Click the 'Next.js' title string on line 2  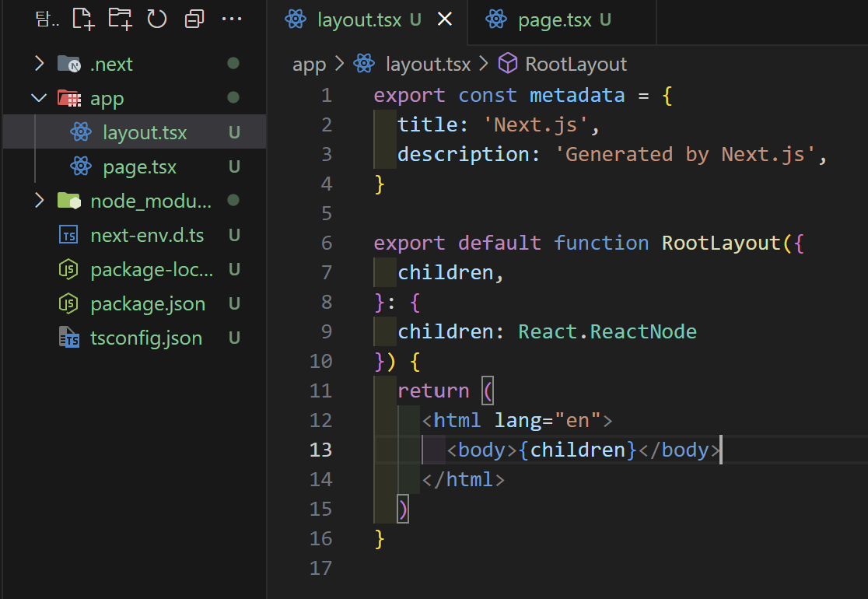pos(535,124)
